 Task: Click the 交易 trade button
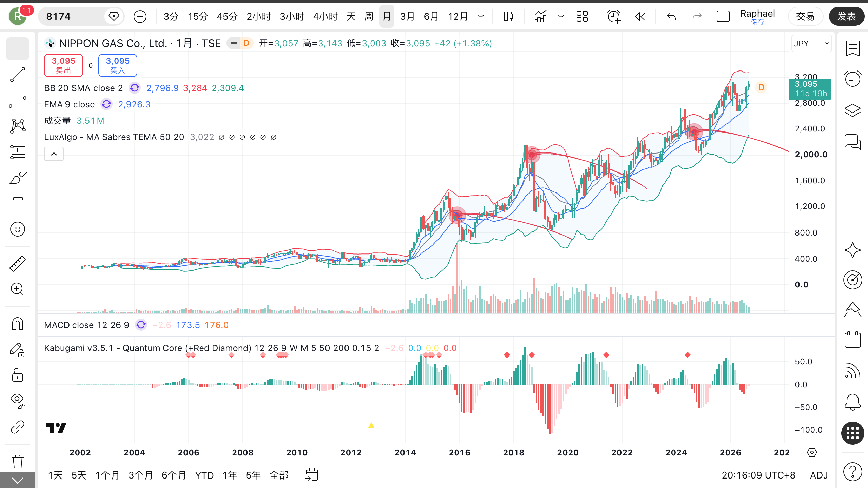click(x=805, y=16)
